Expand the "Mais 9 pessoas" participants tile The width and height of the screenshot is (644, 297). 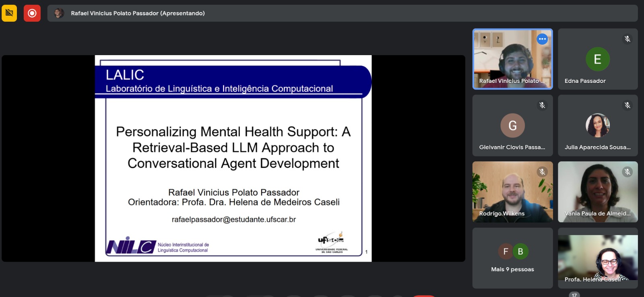[x=512, y=258]
